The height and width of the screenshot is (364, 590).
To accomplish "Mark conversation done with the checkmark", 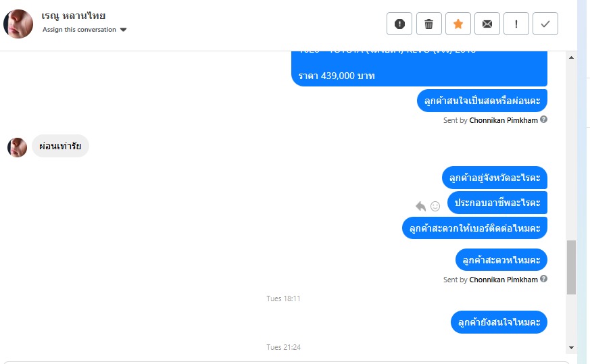I will [545, 24].
